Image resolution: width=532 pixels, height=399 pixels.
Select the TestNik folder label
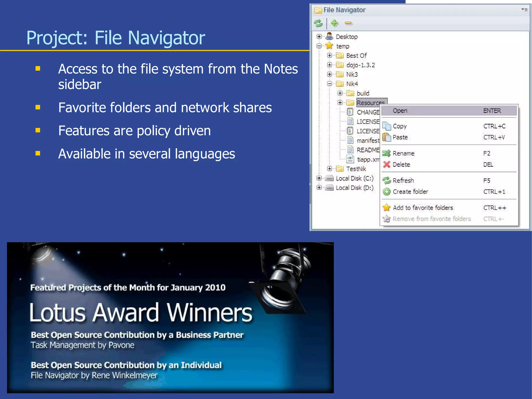[x=356, y=169]
